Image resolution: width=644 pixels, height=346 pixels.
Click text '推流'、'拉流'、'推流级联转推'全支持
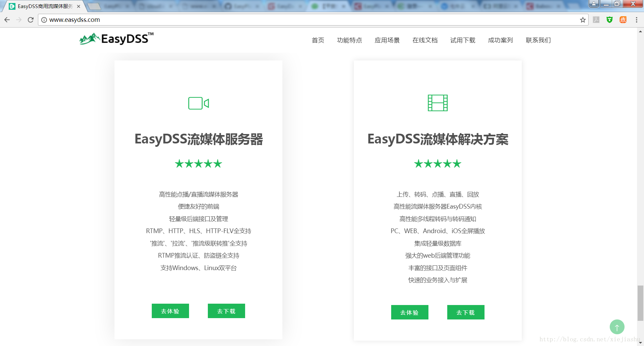[x=198, y=243]
